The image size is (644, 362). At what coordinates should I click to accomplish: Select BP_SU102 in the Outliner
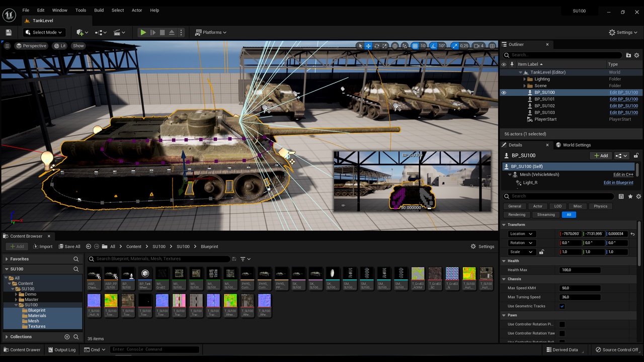(x=544, y=106)
